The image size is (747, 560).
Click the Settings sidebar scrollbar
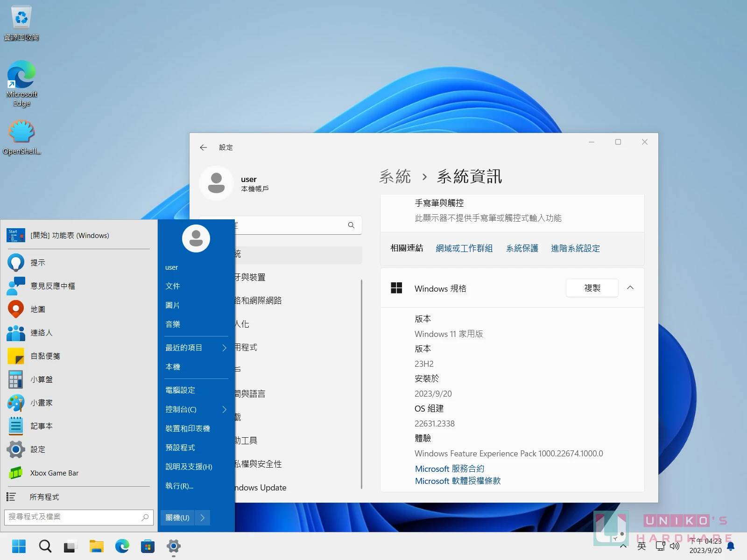coord(362,384)
